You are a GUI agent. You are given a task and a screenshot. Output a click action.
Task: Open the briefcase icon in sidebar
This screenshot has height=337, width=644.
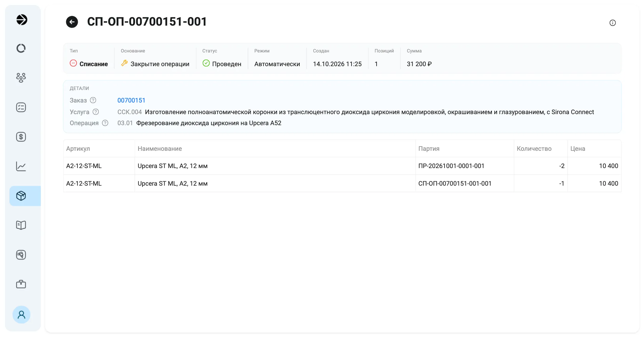click(x=21, y=284)
